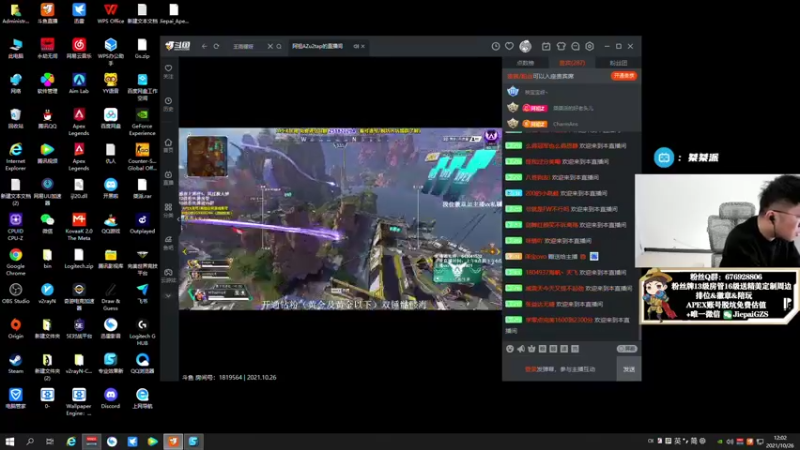
Task: Open emoji picker in chat toolbar
Action: coord(510,349)
